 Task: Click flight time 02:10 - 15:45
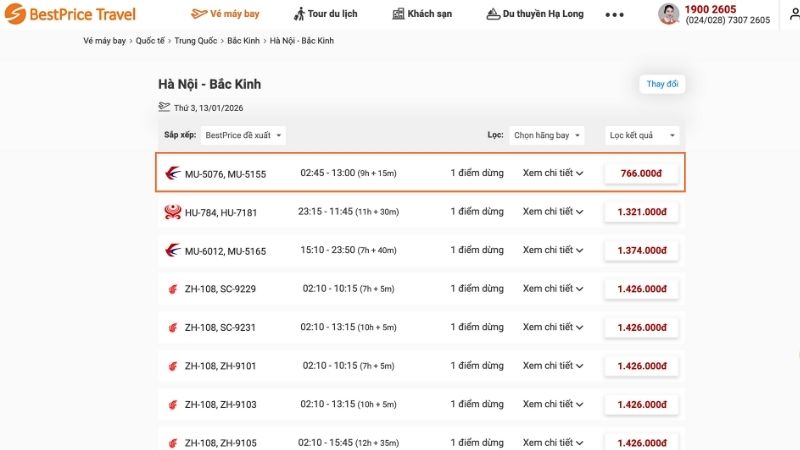point(326,442)
